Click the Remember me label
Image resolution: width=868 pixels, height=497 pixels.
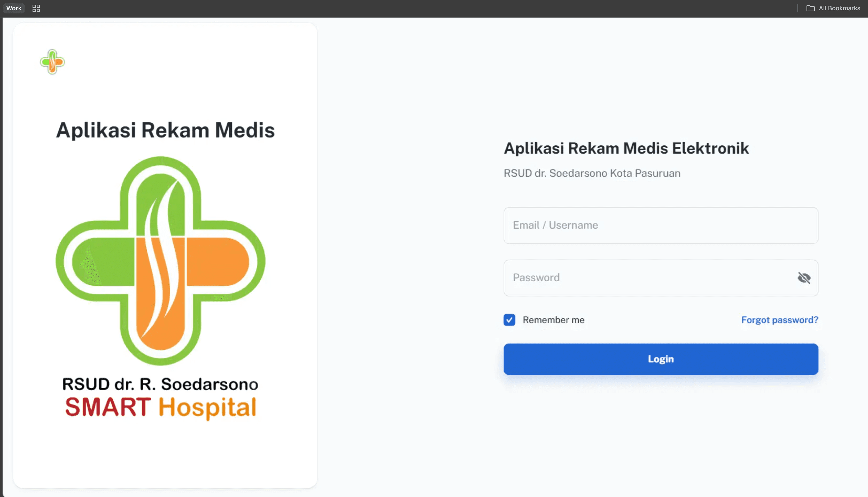tap(553, 320)
